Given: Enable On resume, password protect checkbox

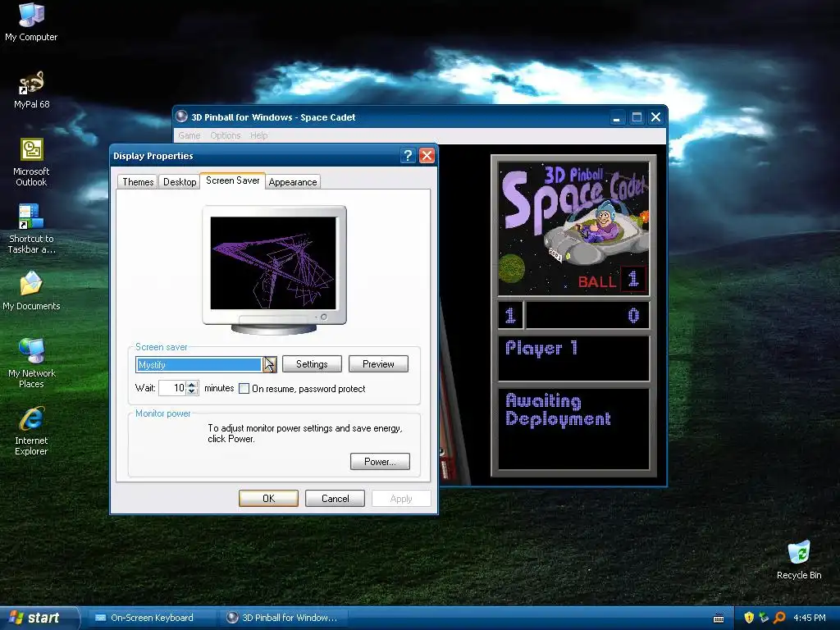Looking at the screenshot, I should click(x=244, y=388).
